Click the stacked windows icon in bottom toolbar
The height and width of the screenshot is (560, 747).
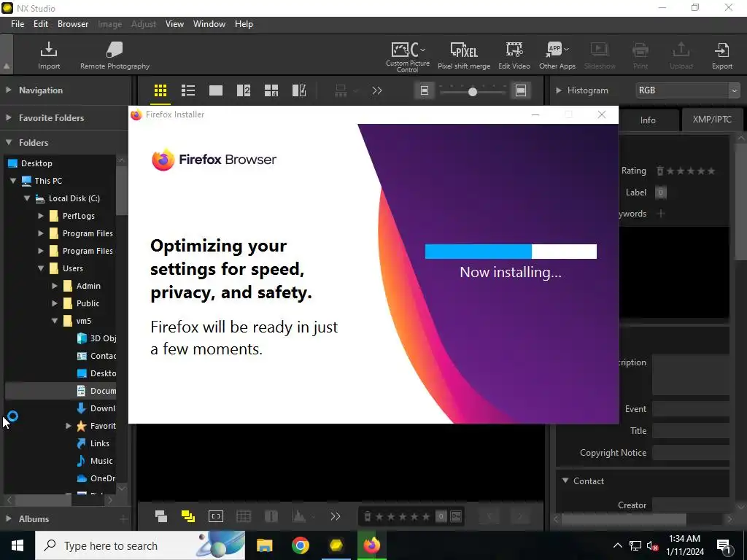[x=161, y=516]
